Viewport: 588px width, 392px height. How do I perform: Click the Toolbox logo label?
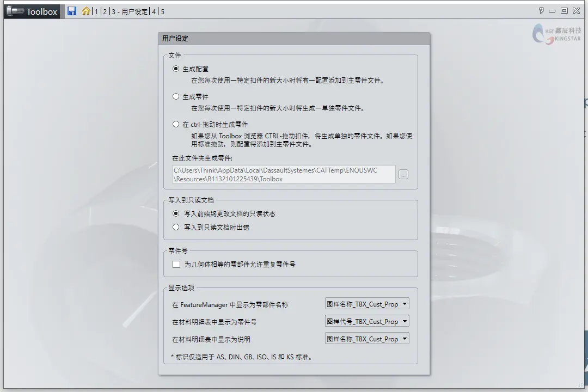[32, 11]
